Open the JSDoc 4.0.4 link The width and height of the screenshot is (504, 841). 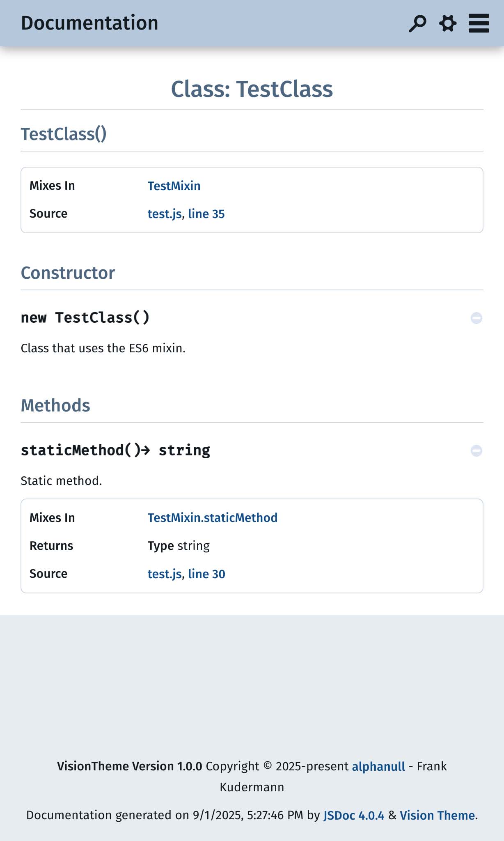pyautogui.click(x=354, y=816)
